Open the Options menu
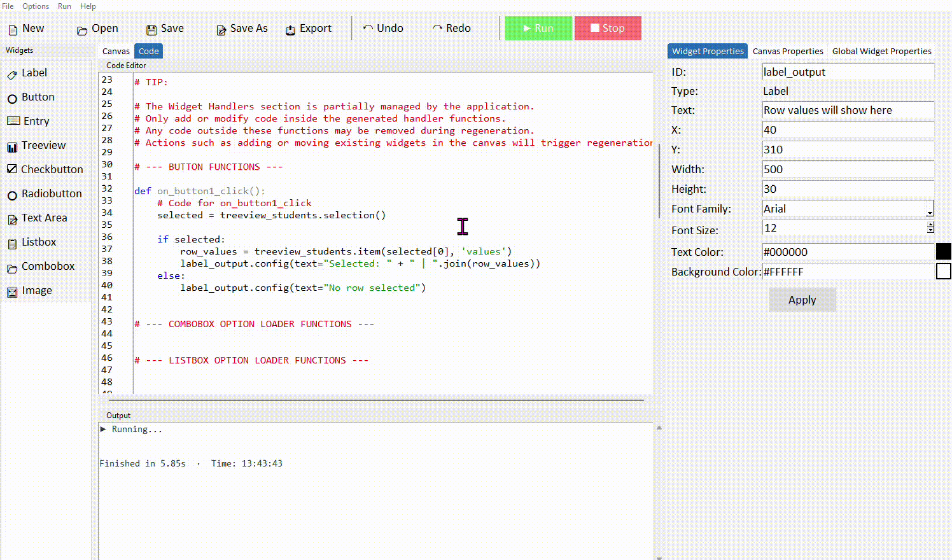Screen dimensions: 952x560 pos(36,6)
